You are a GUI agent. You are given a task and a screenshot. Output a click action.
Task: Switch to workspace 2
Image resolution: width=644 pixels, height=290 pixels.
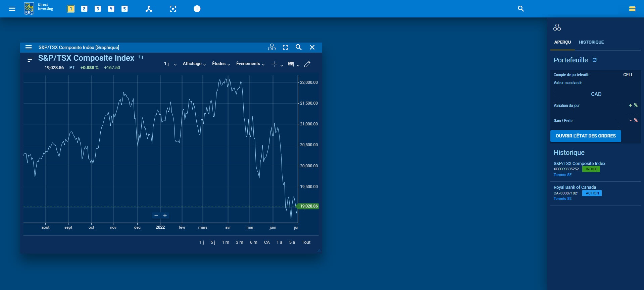click(84, 9)
